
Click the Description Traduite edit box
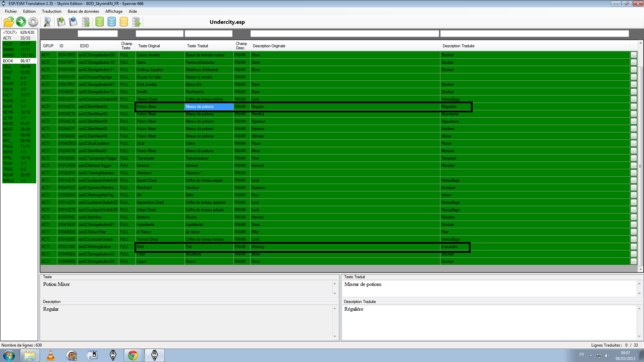[x=489, y=322]
